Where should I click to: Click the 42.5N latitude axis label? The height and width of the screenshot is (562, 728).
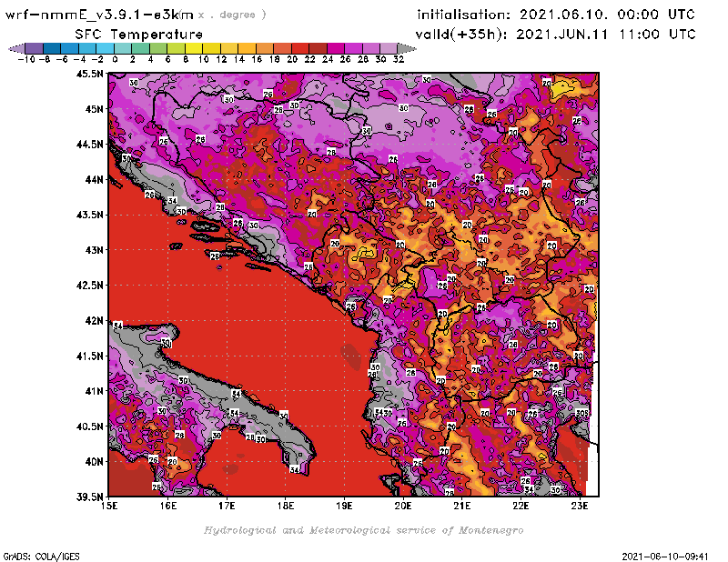89,286
